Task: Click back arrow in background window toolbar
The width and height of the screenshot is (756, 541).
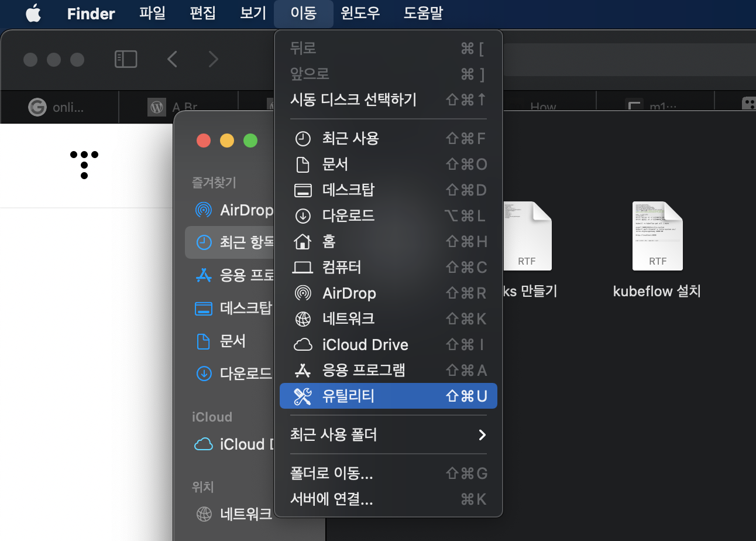Action: (172, 59)
